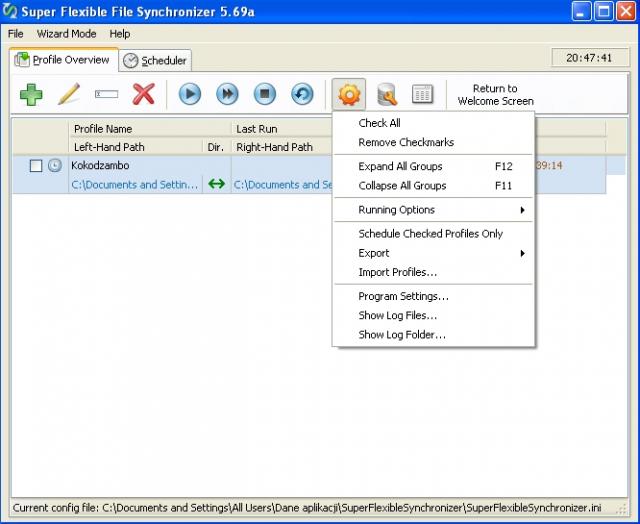Open the Wizard Mode menu

(x=67, y=34)
